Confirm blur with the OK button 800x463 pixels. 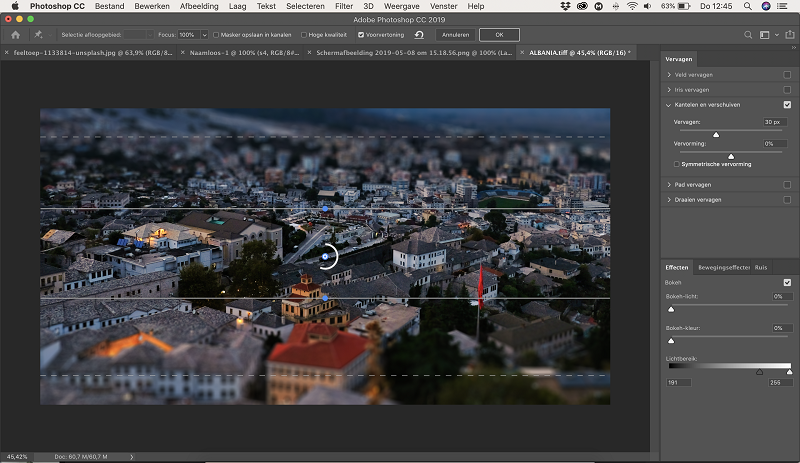click(x=499, y=35)
